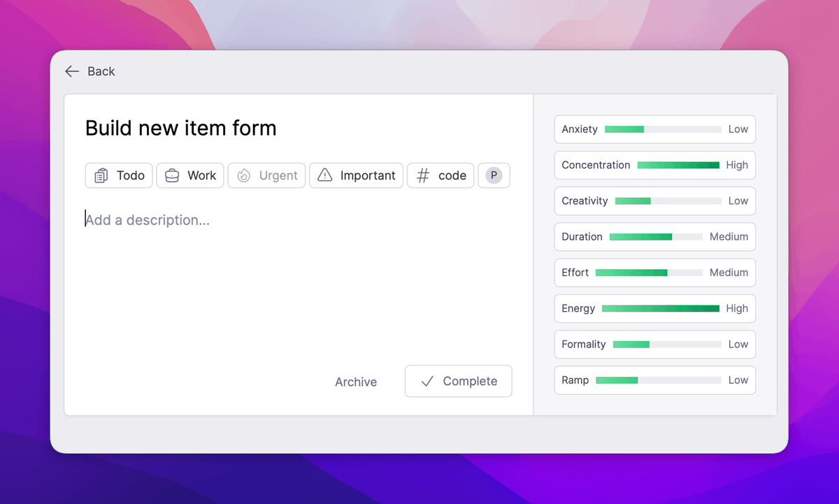
Task: Click the Creativity label
Action: coord(585,201)
